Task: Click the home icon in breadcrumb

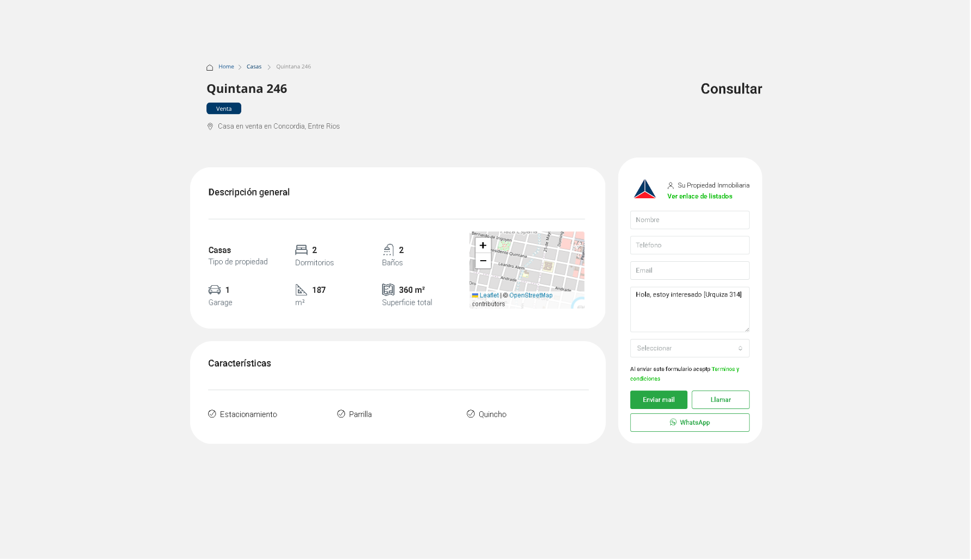Action: (210, 67)
